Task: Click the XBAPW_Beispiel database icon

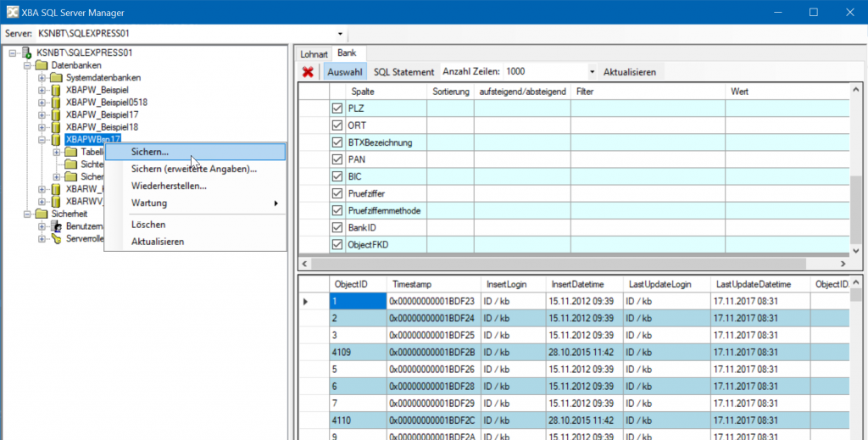Action: click(57, 90)
